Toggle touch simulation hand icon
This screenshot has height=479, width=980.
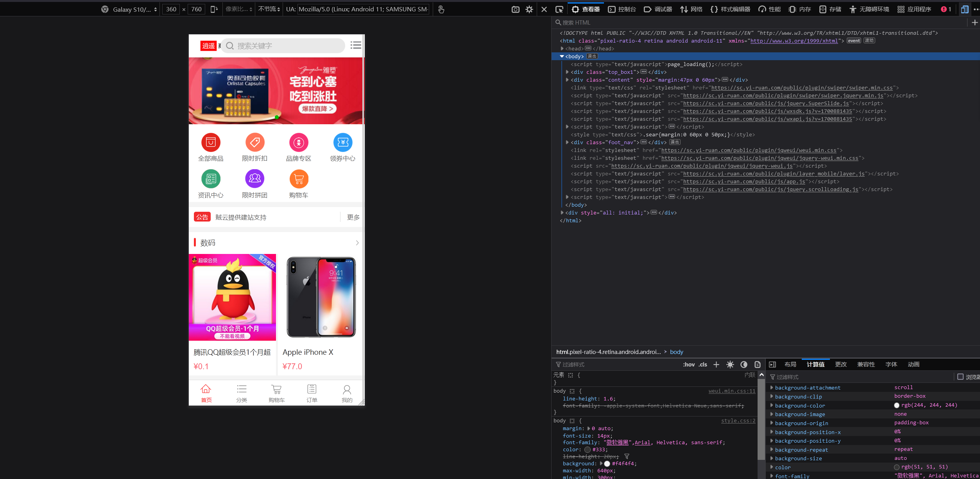point(441,9)
